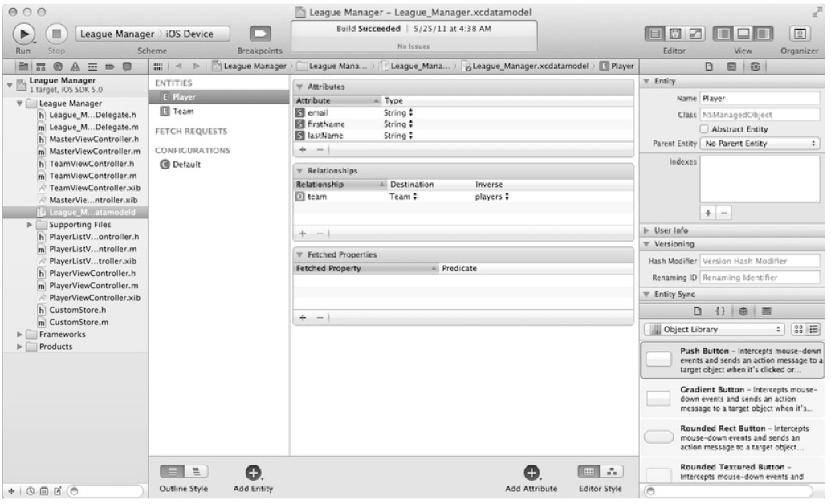Screen dimensions: 831x504
Task: Remove the selected relationship with minus
Action: coord(320,234)
